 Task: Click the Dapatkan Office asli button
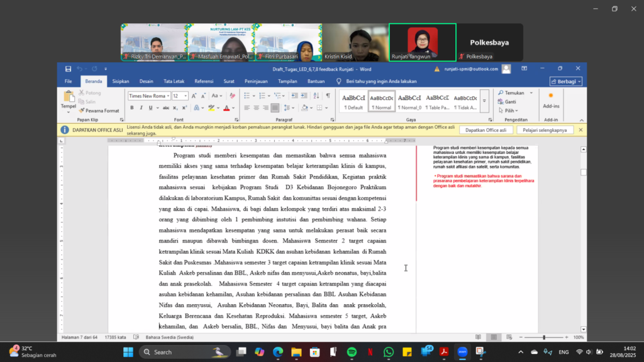click(x=486, y=130)
